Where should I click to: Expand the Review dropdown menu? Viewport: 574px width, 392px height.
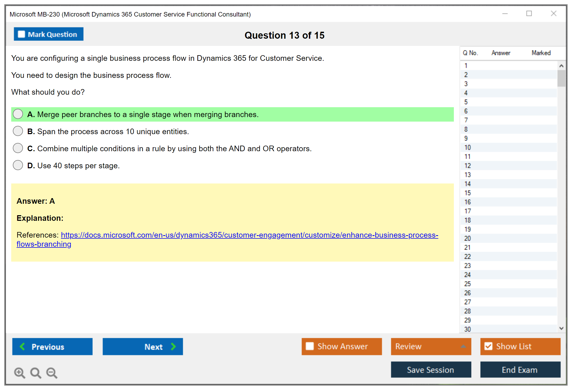click(463, 346)
